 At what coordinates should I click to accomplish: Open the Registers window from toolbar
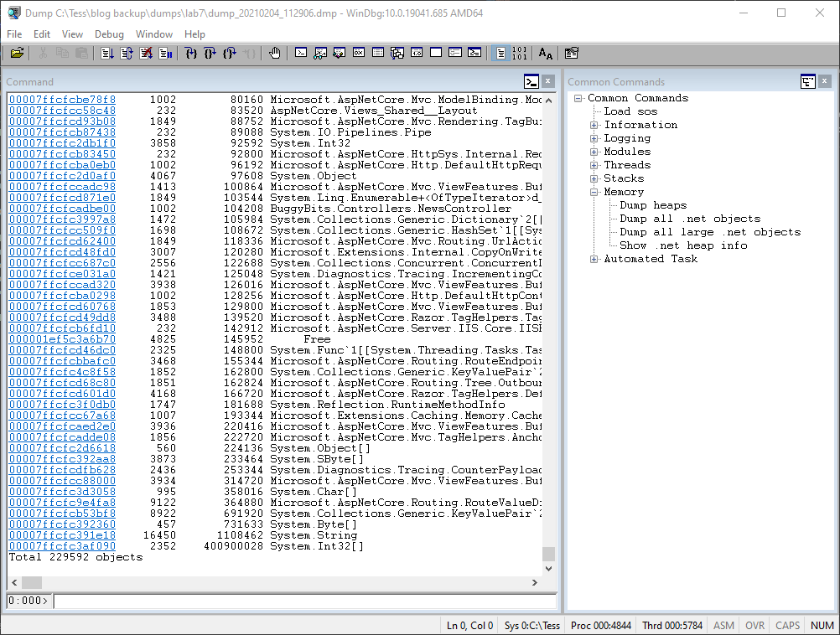[x=359, y=53]
